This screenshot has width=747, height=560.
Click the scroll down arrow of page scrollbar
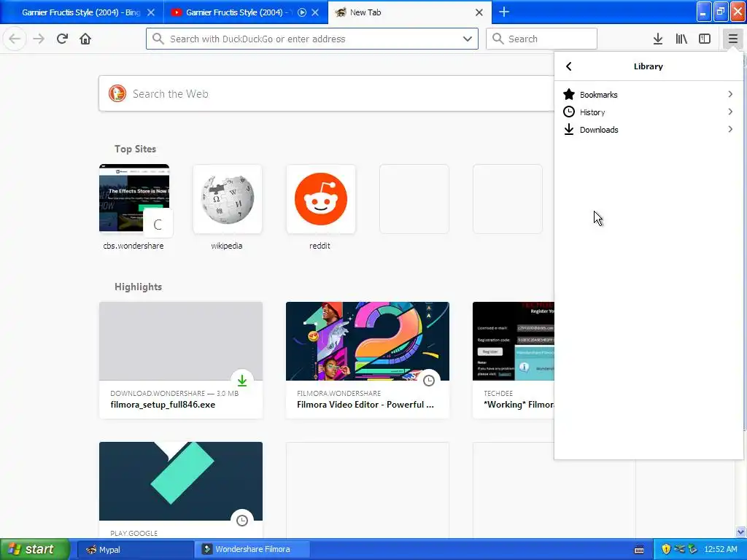741,532
